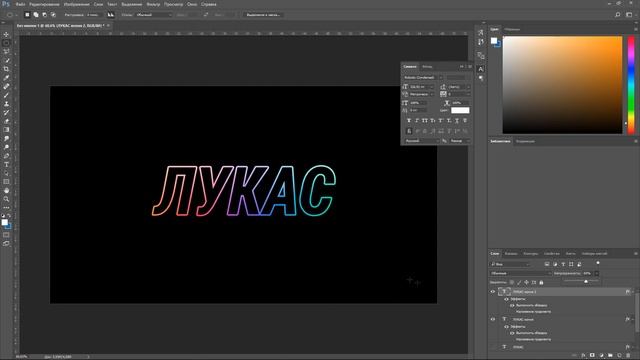Select the Hand tool

pos(6,191)
